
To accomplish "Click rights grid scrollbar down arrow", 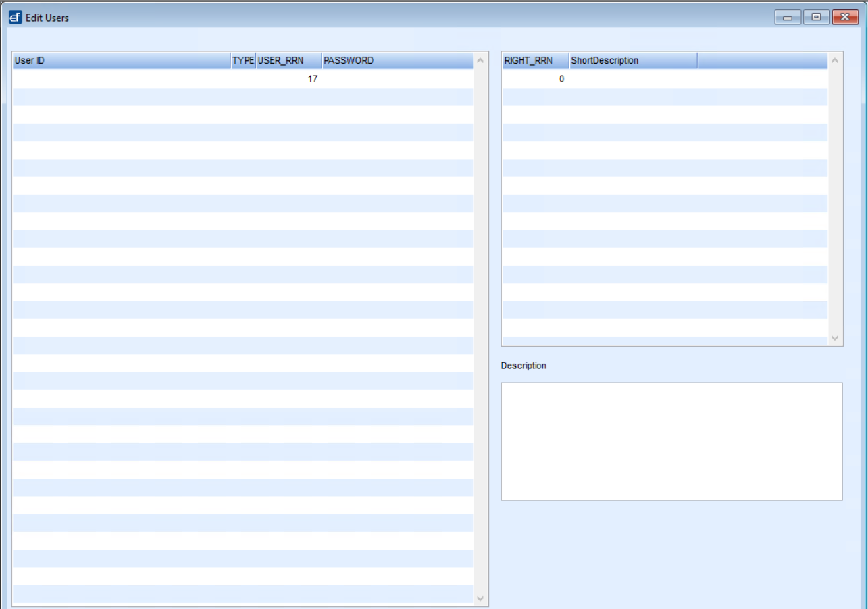I will 834,338.
